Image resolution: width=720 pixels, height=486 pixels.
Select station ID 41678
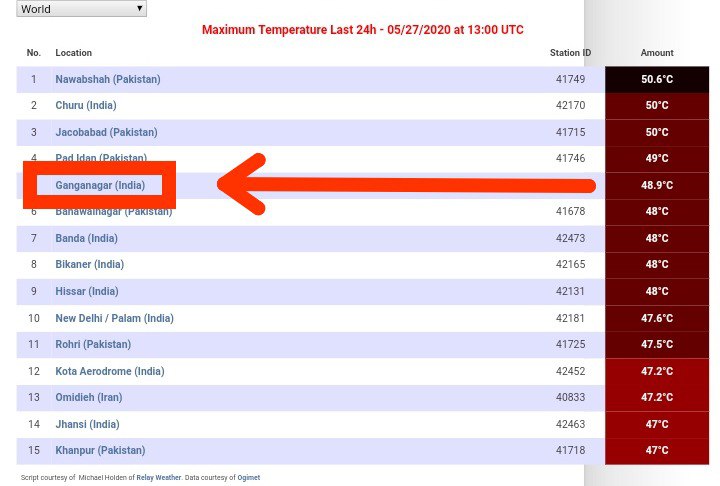[570, 211]
